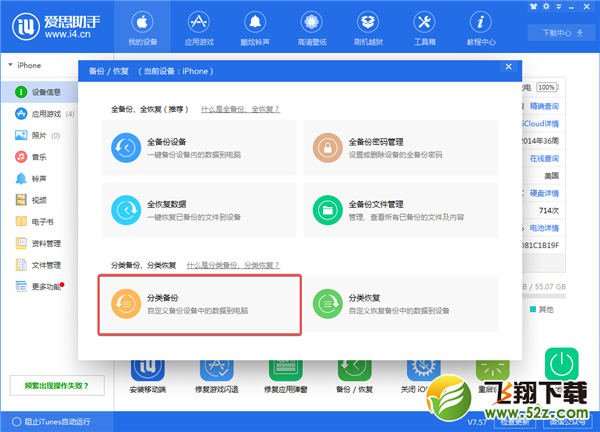The height and width of the screenshot is (432, 600).
Task: Close the 备份/恢复 dialog
Action: [509, 67]
